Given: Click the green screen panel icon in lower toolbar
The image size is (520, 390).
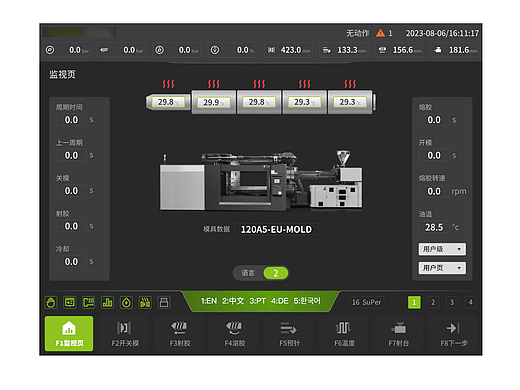Looking at the screenshot, I should [x=70, y=302].
